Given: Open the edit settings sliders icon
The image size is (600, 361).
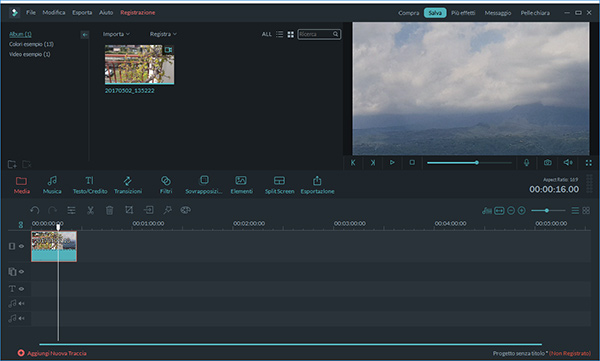Looking at the screenshot, I should pyautogui.click(x=71, y=210).
